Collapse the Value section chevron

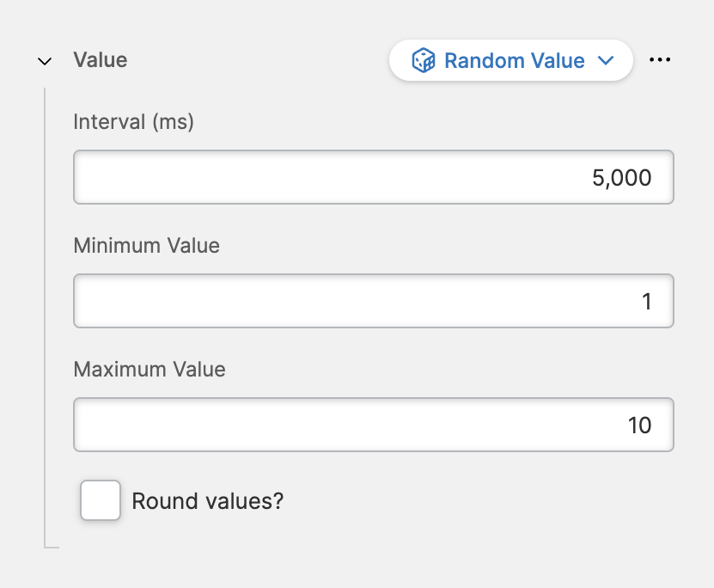coord(46,61)
